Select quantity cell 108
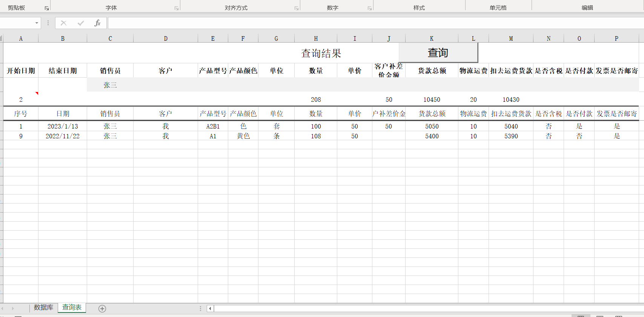 pyautogui.click(x=316, y=136)
